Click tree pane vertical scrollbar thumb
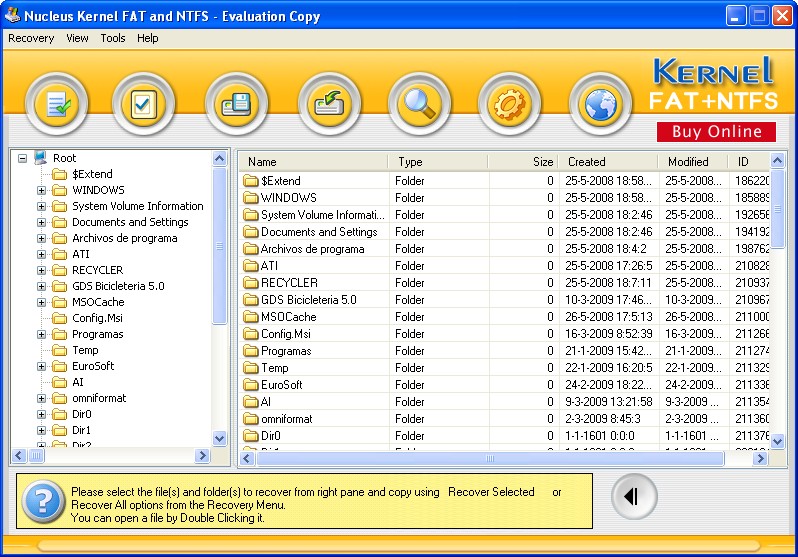 coord(219,245)
